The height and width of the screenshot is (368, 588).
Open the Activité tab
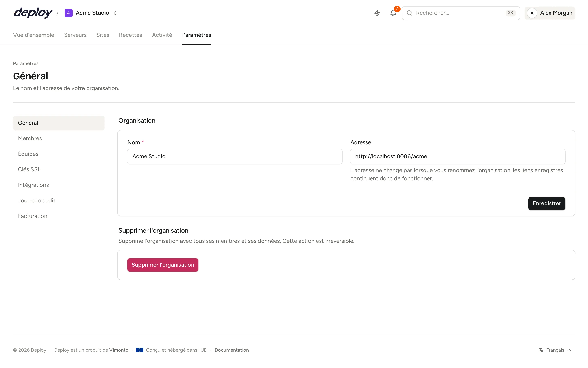click(x=162, y=35)
